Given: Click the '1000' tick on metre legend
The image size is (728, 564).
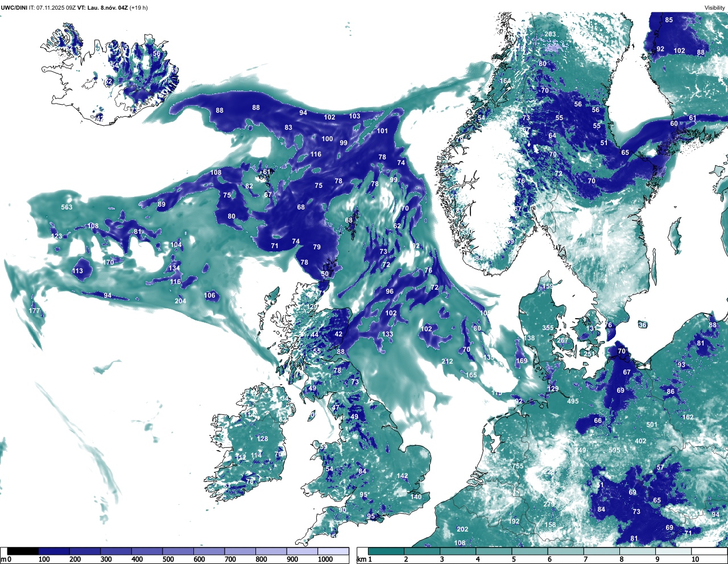Looking at the screenshot, I should coord(325,559).
